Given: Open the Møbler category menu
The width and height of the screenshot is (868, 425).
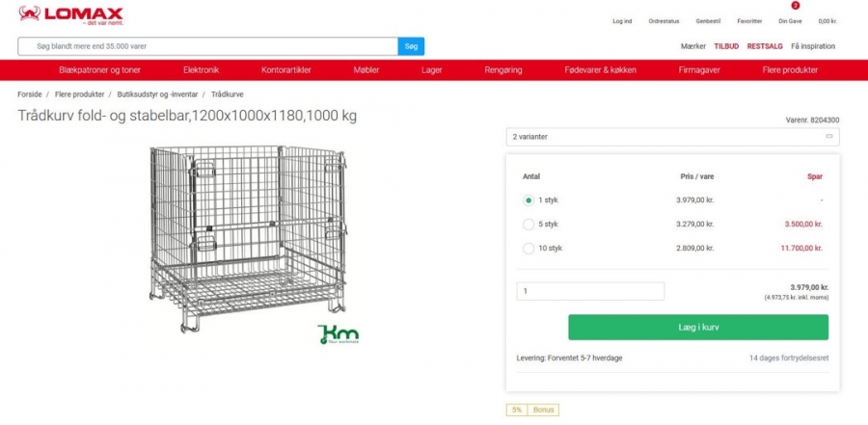Looking at the screenshot, I should point(366,70).
